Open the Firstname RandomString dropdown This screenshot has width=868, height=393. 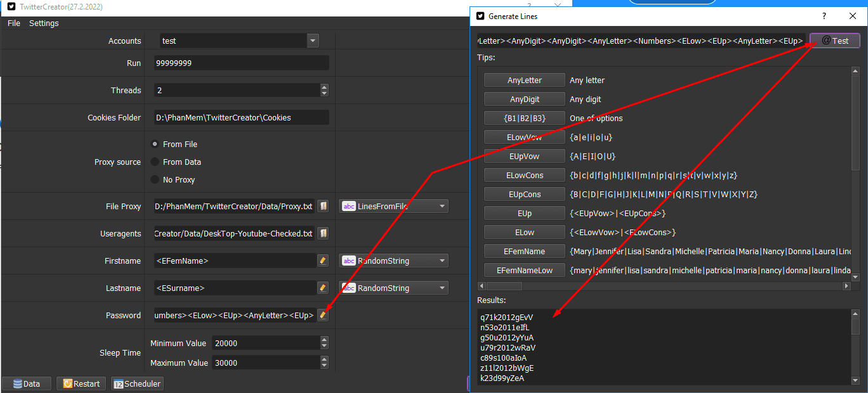[x=394, y=261]
